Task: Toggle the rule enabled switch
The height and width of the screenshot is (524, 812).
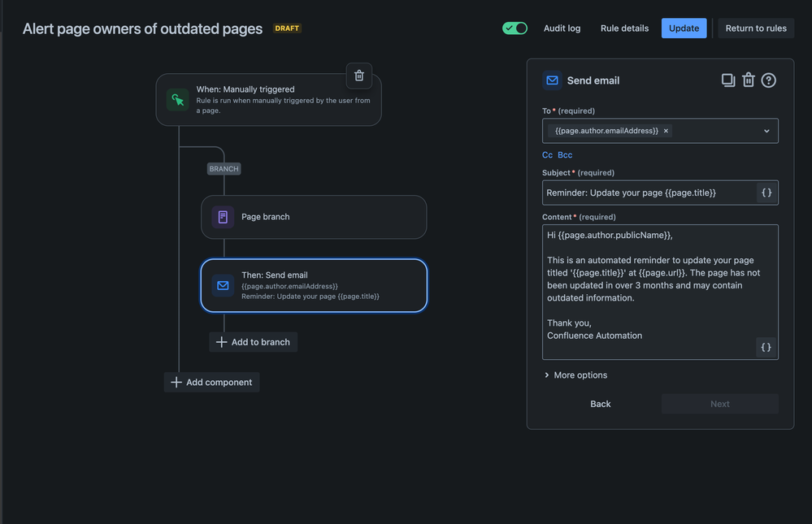Action: pos(515,28)
